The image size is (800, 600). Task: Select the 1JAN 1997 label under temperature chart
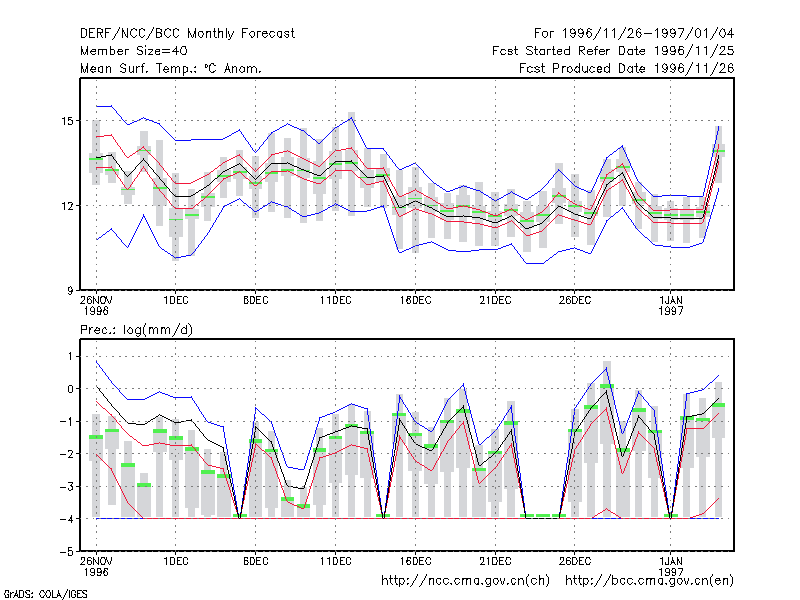pos(670,305)
